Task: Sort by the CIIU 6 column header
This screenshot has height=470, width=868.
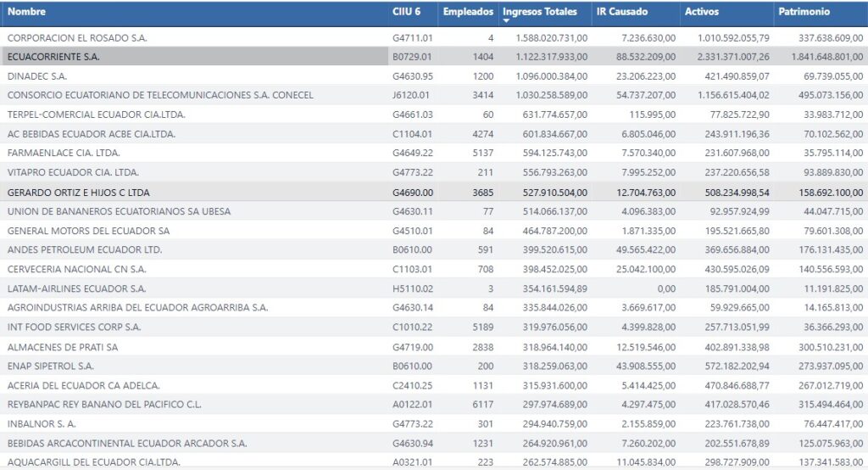Action: 406,12
